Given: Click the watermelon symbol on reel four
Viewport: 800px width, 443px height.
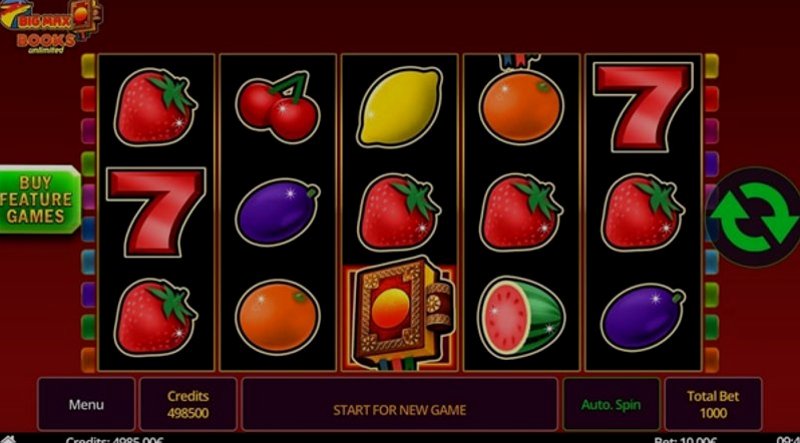Looking at the screenshot, I should (x=521, y=316).
